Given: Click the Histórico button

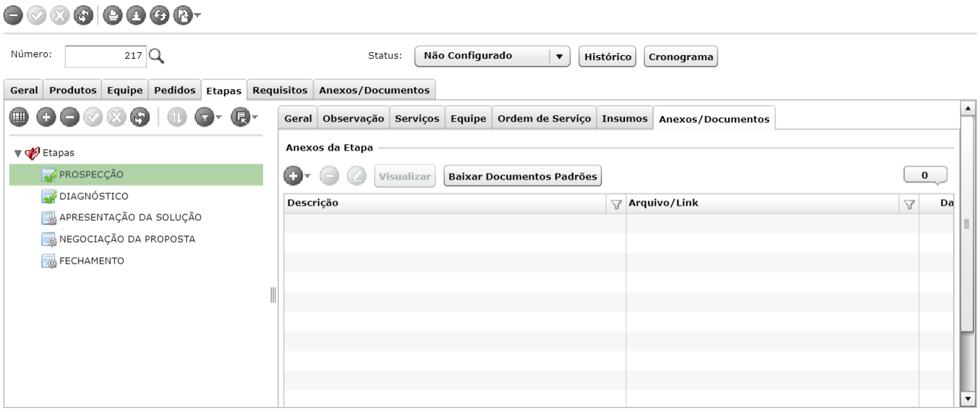Looking at the screenshot, I should point(608,56).
